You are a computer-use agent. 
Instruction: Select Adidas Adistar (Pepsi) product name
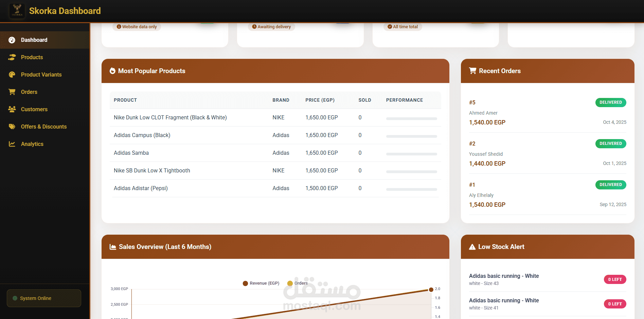[x=141, y=188]
